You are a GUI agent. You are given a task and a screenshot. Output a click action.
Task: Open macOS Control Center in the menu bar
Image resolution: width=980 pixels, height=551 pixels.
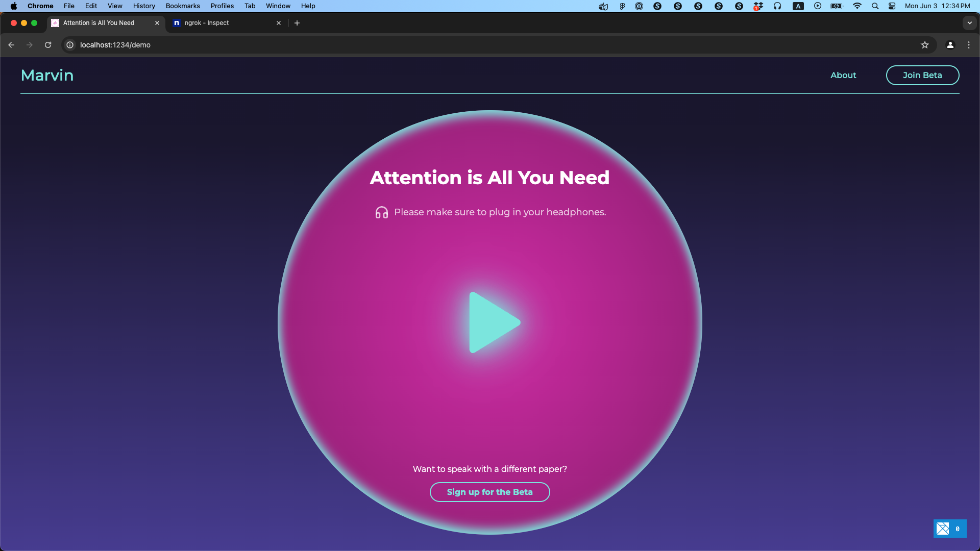892,6
